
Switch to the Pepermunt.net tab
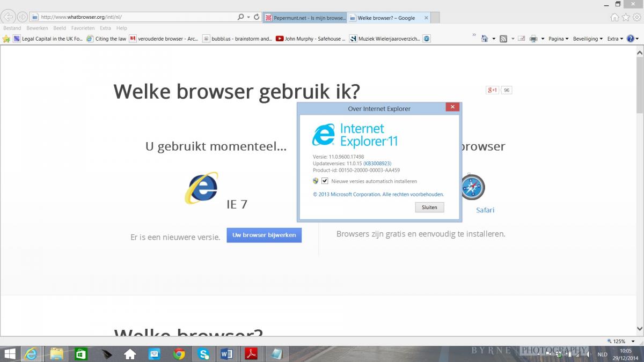(305, 17)
